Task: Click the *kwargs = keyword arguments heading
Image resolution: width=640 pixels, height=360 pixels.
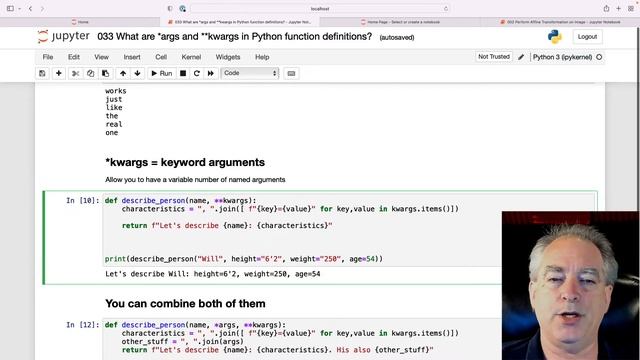Action: tap(185, 162)
